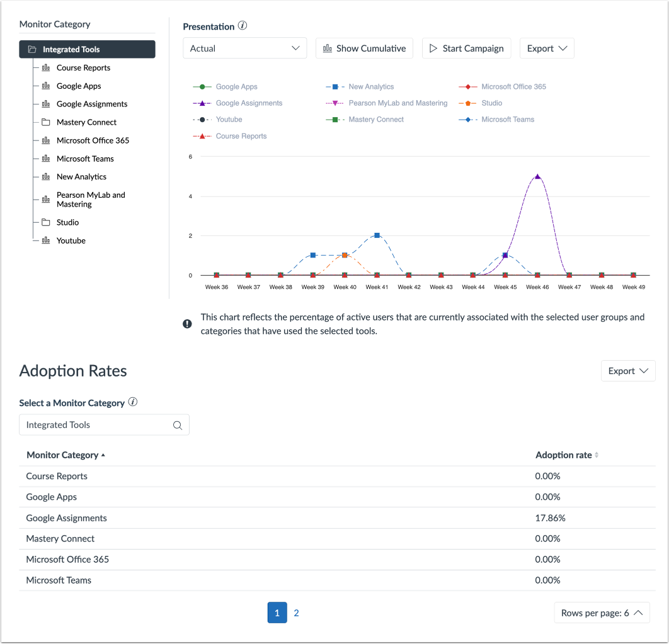
Task: Click the bar chart icon beside Course Reports
Action: (x=45, y=67)
